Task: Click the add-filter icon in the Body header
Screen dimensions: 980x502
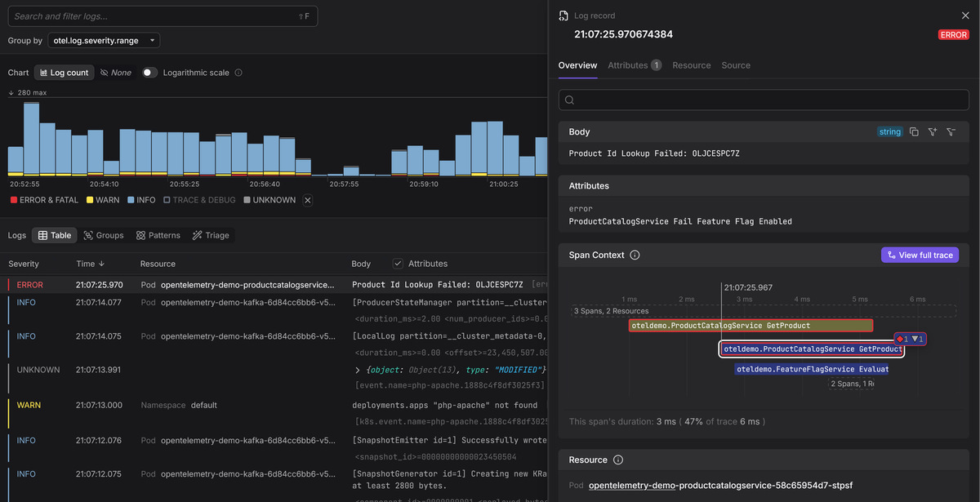Action: tap(932, 132)
